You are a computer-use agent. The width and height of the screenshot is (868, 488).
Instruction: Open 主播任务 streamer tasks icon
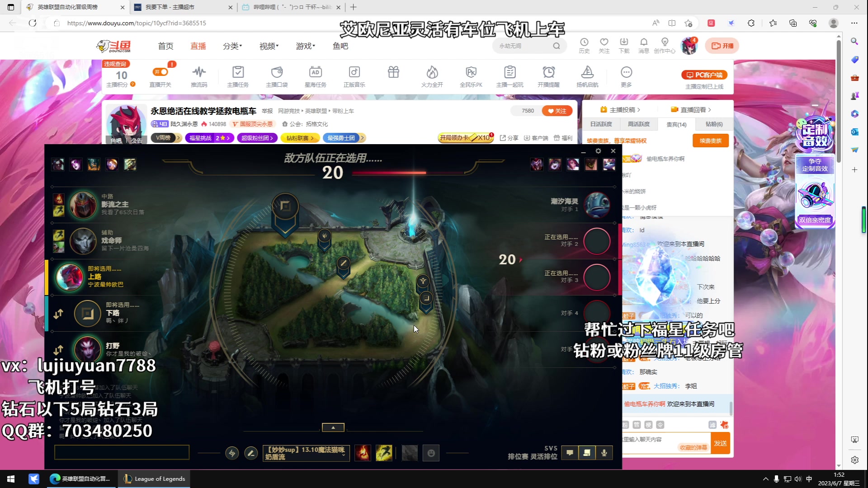[x=238, y=76]
